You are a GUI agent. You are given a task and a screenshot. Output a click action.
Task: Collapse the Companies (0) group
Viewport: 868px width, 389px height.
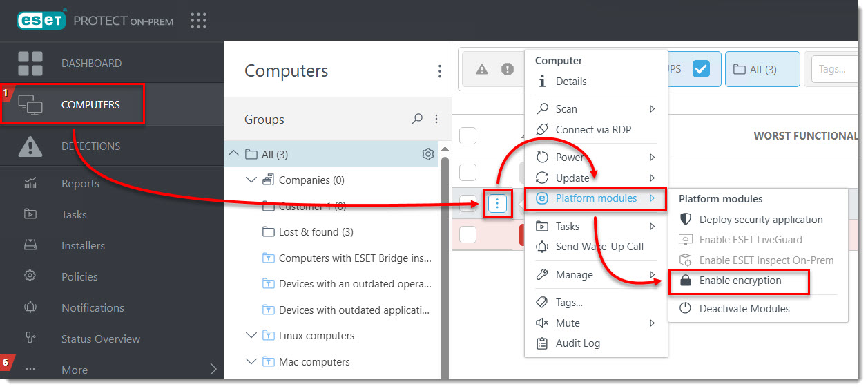coord(251,180)
